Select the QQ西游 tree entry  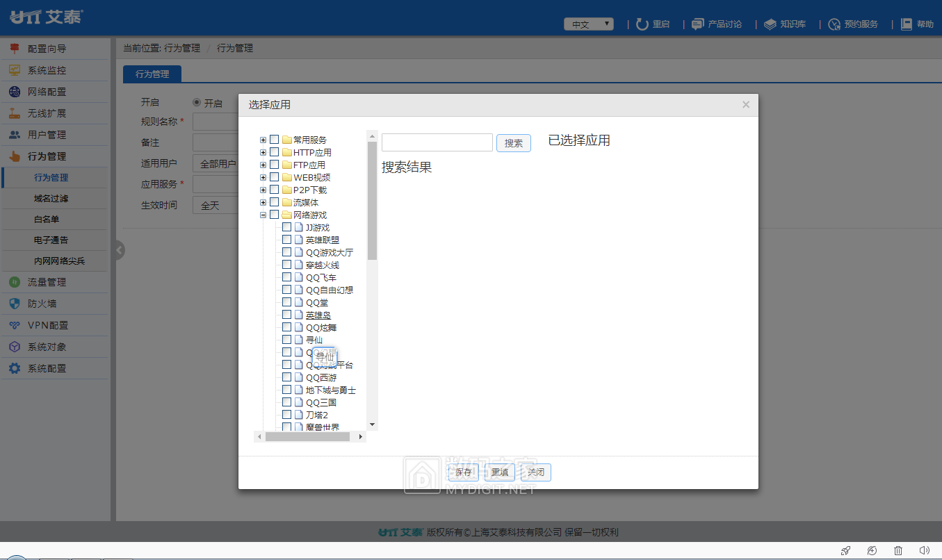pyautogui.click(x=321, y=377)
